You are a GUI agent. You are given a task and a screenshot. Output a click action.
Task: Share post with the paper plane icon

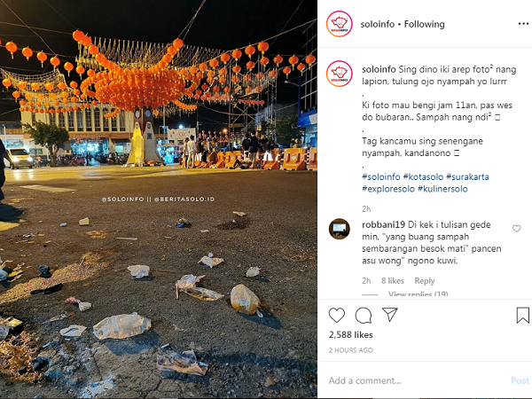[x=390, y=315]
